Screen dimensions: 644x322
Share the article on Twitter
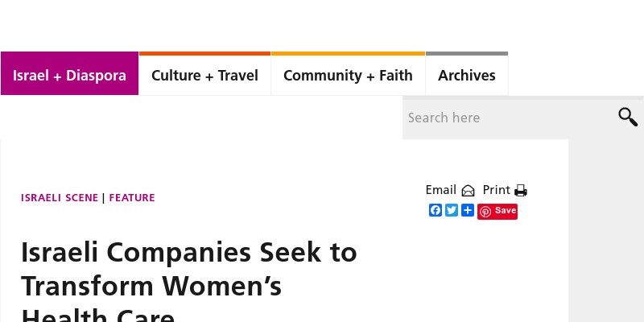pos(452,210)
